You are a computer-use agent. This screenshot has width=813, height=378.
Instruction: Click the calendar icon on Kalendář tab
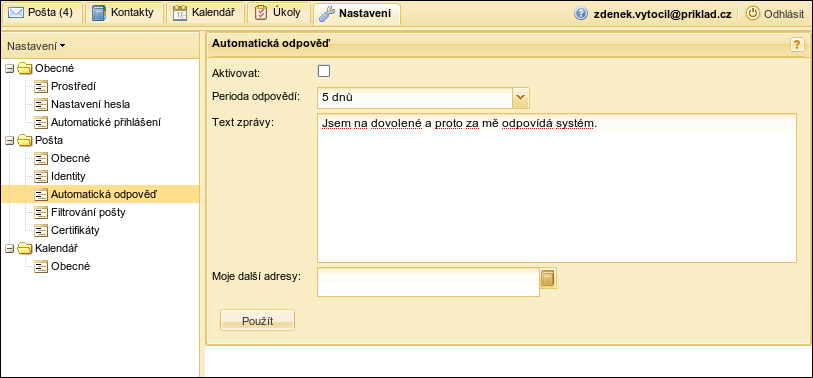click(x=179, y=13)
